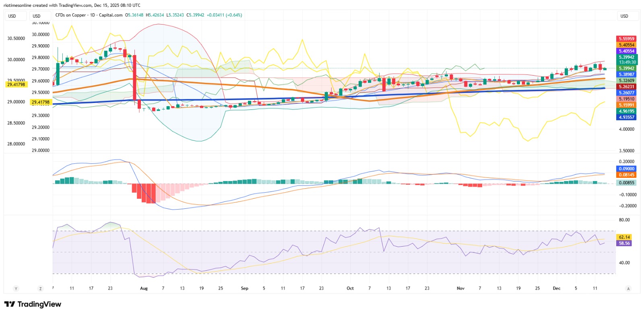Click the 5.32609 price label
The image size is (644, 315).
pyautogui.click(x=626, y=80)
